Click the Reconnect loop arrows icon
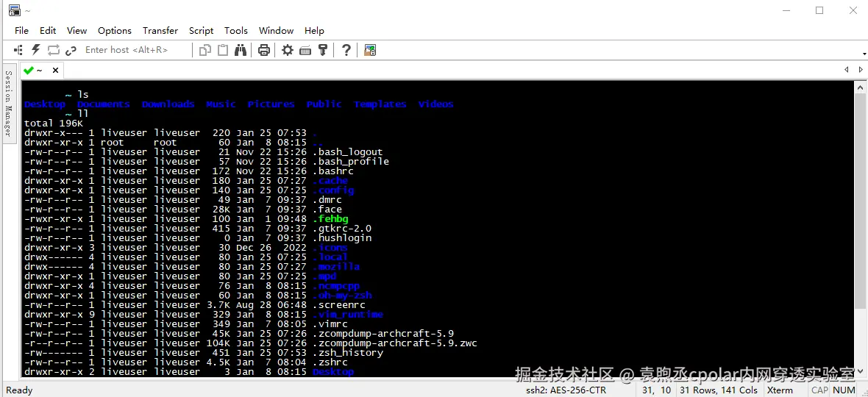Viewport: 868px width, 397px height. 53,50
